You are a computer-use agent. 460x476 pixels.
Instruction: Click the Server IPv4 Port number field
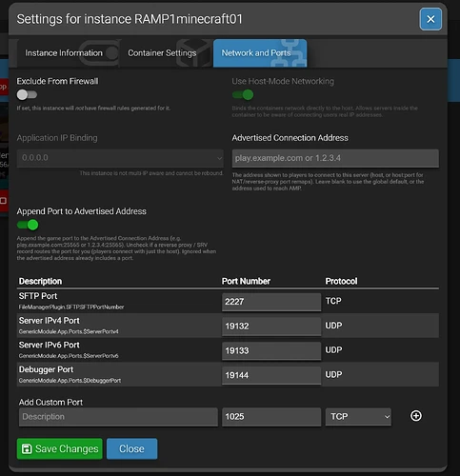coord(271,326)
